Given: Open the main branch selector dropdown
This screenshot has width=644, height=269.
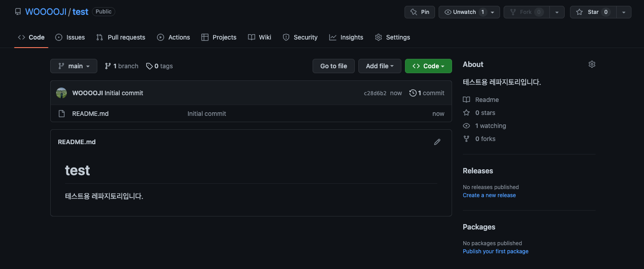Looking at the screenshot, I should click(x=74, y=66).
